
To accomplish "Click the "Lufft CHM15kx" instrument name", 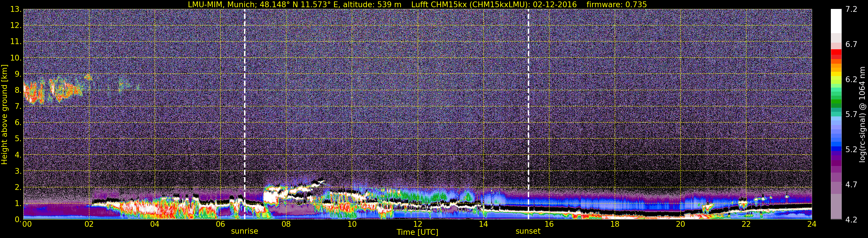I will click(x=439, y=4).
